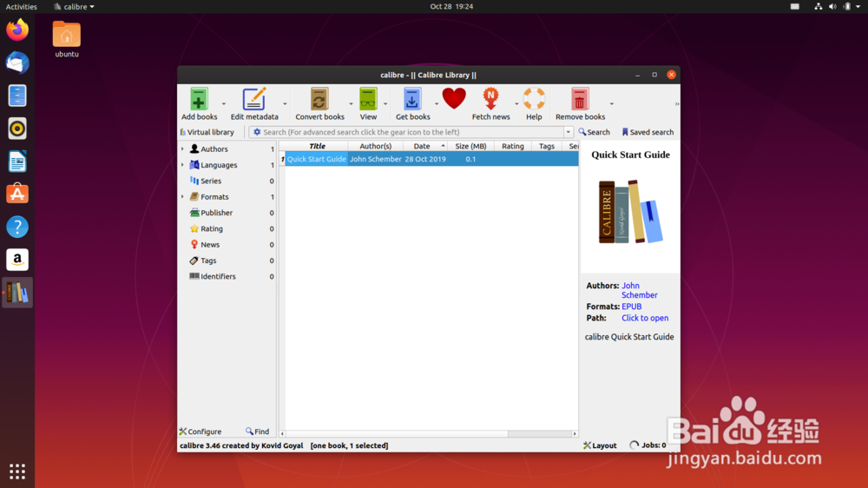The height and width of the screenshot is (488, 868).
Task: Click John Schember cell in book list
Action: [375, 159]
